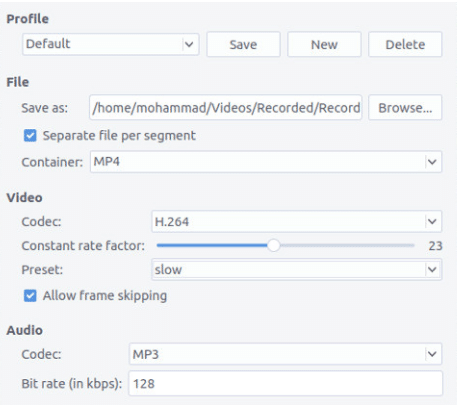Click the chevron arrow on the Profile combo box

pyautogui.click(x=189, y=44)
